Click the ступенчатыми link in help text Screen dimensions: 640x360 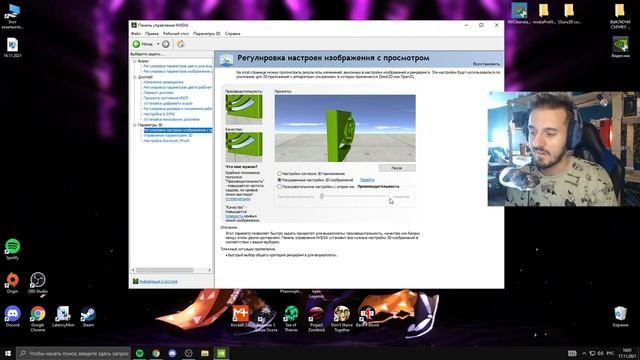click(238, 199)
